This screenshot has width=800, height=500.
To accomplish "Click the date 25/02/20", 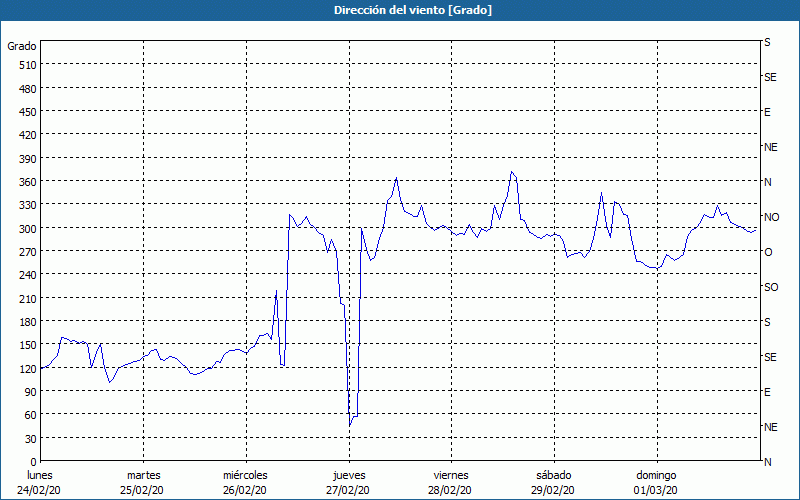I will tap(142, 490).
